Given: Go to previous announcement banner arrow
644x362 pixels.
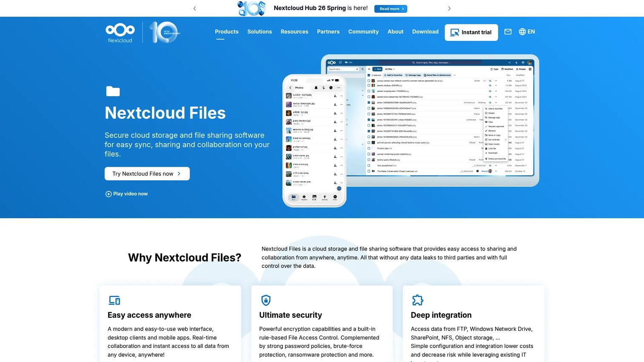Looking at the screenshot, I should (194, 9).
